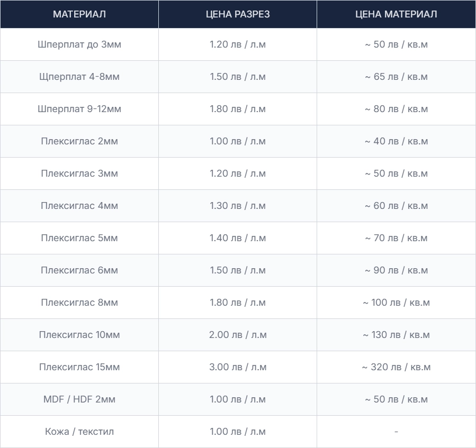Select the 1.40 лв / л.м cut price

[x=238, y=238]
